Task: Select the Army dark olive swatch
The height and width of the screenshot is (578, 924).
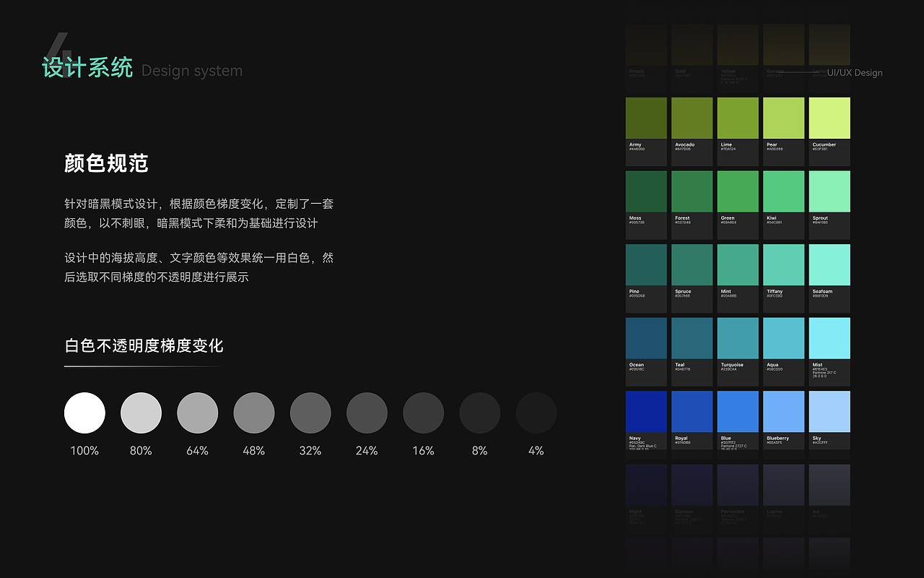Action: (646, 118)
